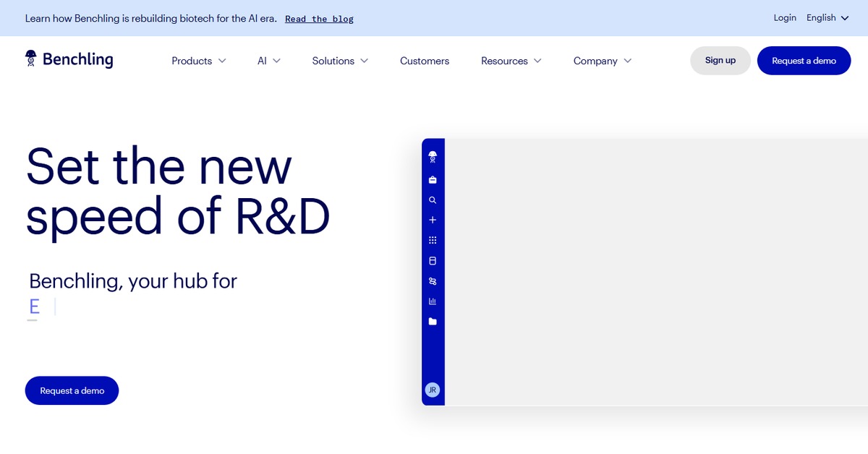This screenshot has height=454, width=868.
Task: Expand the AI navigation dropdown
Action: click(268, 61)
